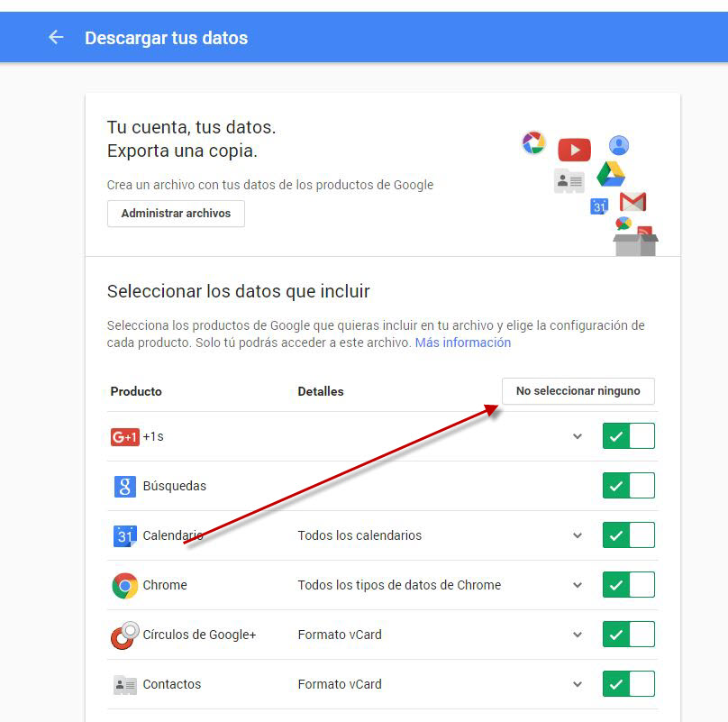Click the Administrar archivos button

coord(176,214)
